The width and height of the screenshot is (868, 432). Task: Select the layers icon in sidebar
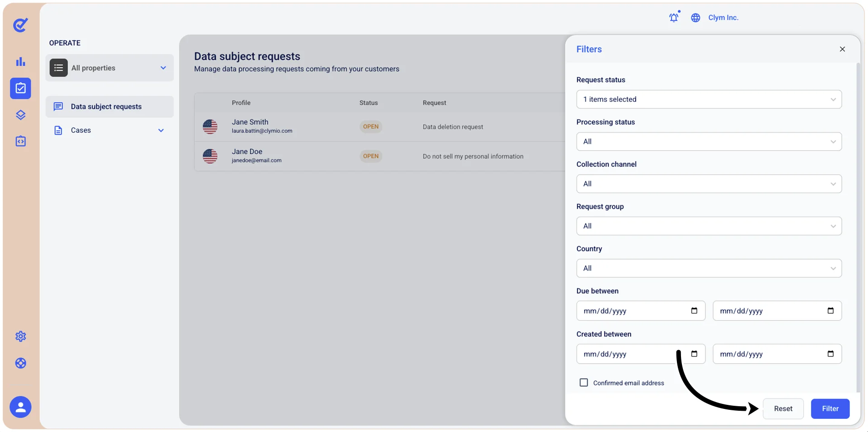20,115
